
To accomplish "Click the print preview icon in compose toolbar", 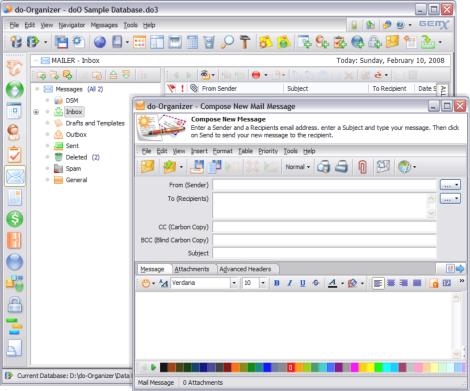I will click(x=323, y=167).
